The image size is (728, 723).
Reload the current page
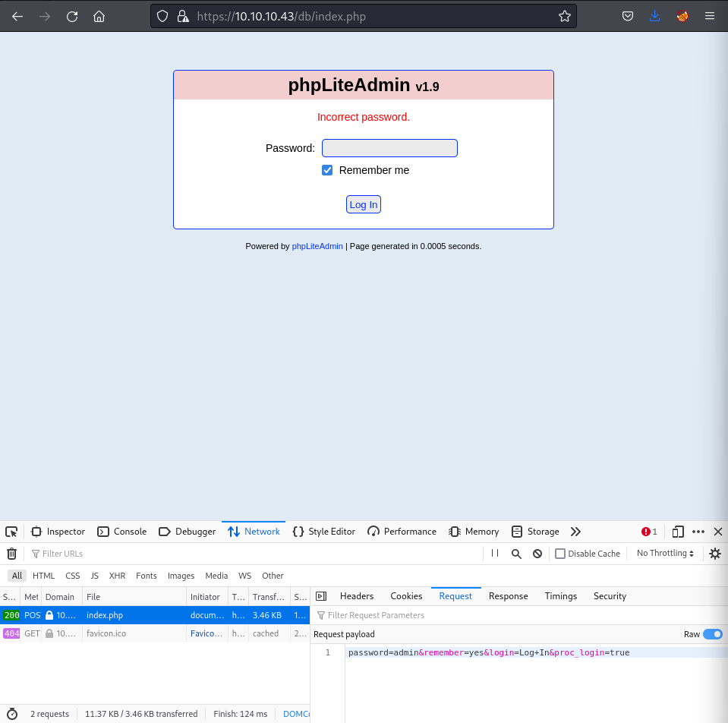[x=72, y=16]
